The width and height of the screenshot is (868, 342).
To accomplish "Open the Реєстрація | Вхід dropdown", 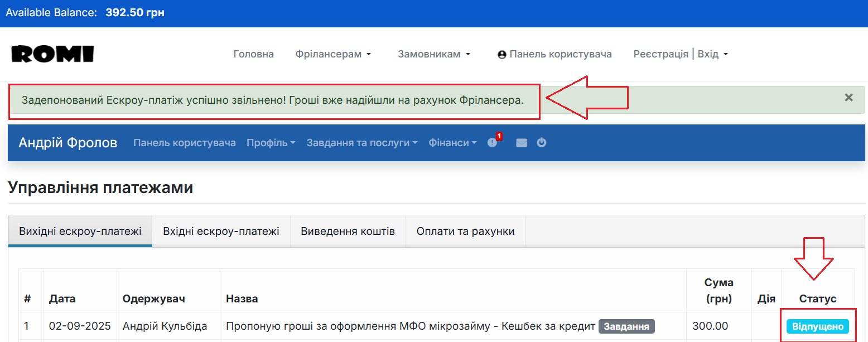I will click(x=680, y=54).
